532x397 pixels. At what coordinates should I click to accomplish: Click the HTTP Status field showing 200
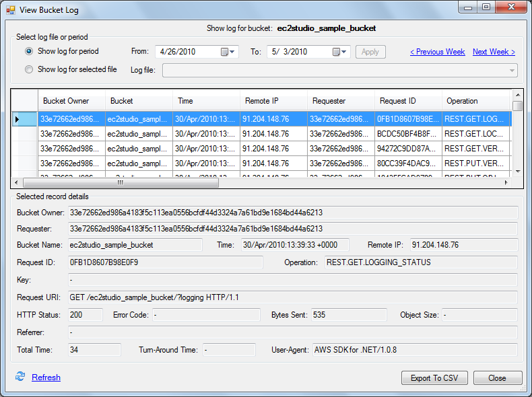[x=85, y=315]
